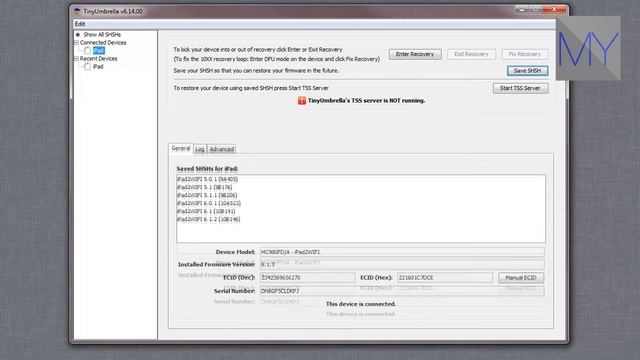The image size is (640, 360).
Task: Click the Start TSS Server button
Action: [x=520, y=88]
